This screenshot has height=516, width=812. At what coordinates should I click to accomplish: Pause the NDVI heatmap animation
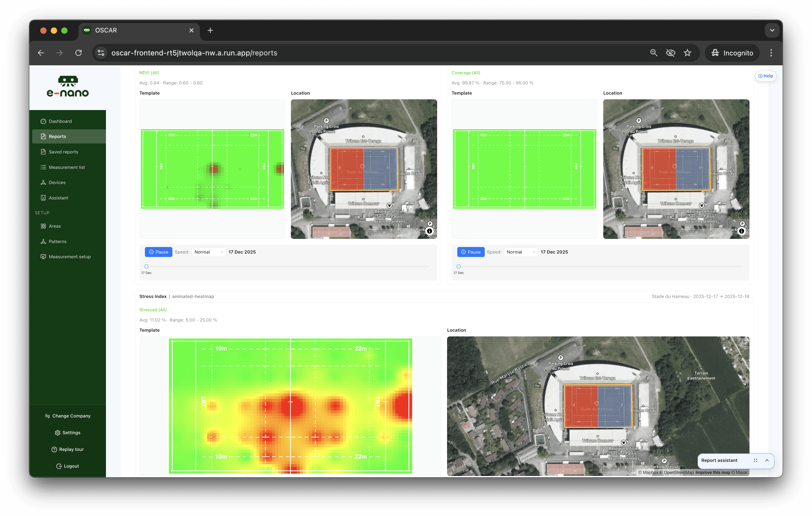pos(159,252)
